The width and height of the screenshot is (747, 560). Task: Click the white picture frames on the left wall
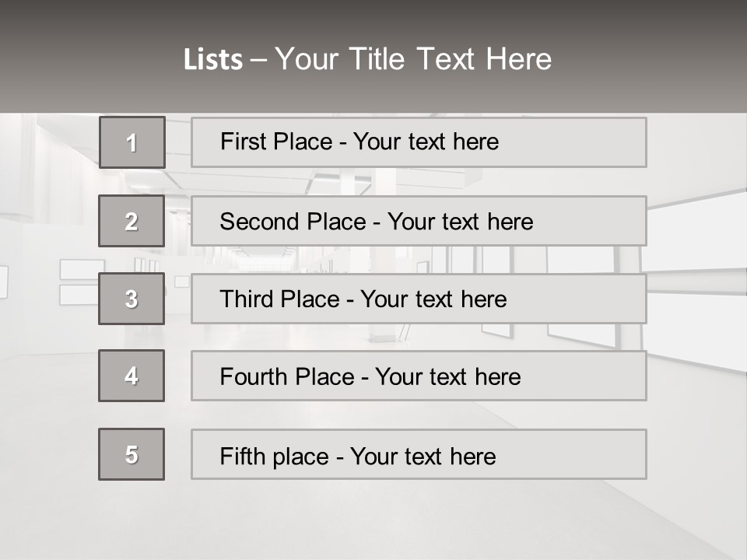(81, 282)
